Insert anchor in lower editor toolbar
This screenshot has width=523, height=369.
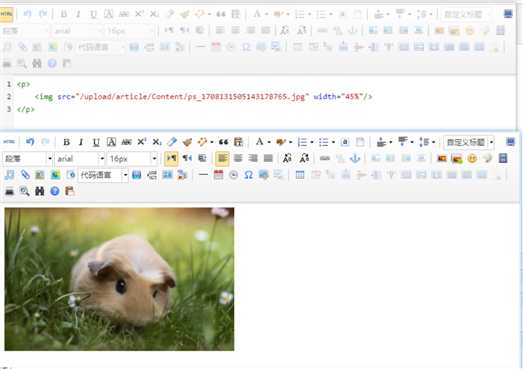pyautogui.click(x=355, y=158)
